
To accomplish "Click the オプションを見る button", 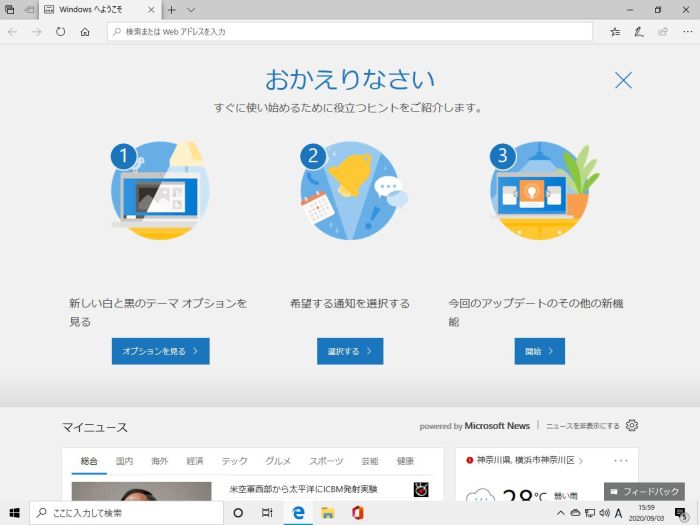I will (x=160, y=351).
